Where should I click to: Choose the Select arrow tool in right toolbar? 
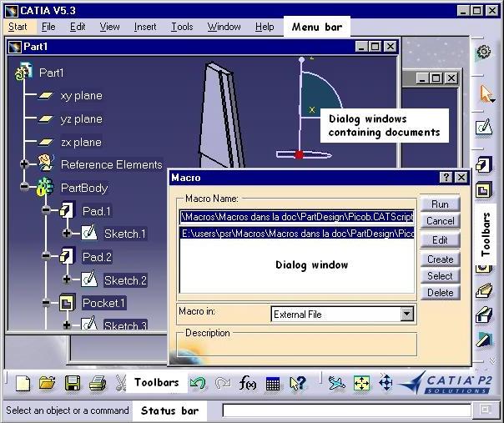pyautogui.click(x=486, y=93)
